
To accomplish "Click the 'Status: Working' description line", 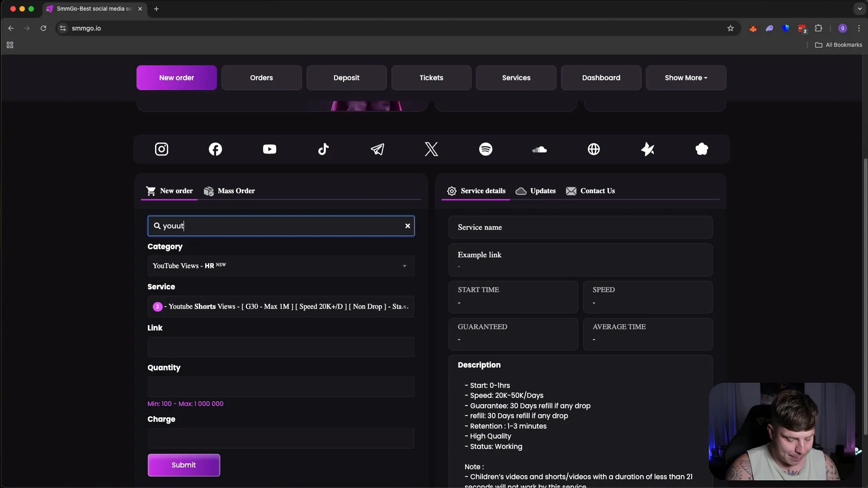I will click(x=493, y=446).
